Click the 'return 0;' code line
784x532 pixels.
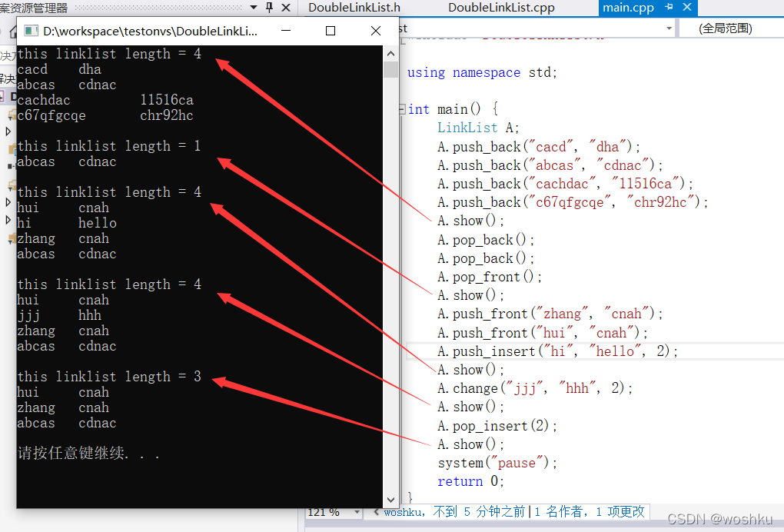470,481
